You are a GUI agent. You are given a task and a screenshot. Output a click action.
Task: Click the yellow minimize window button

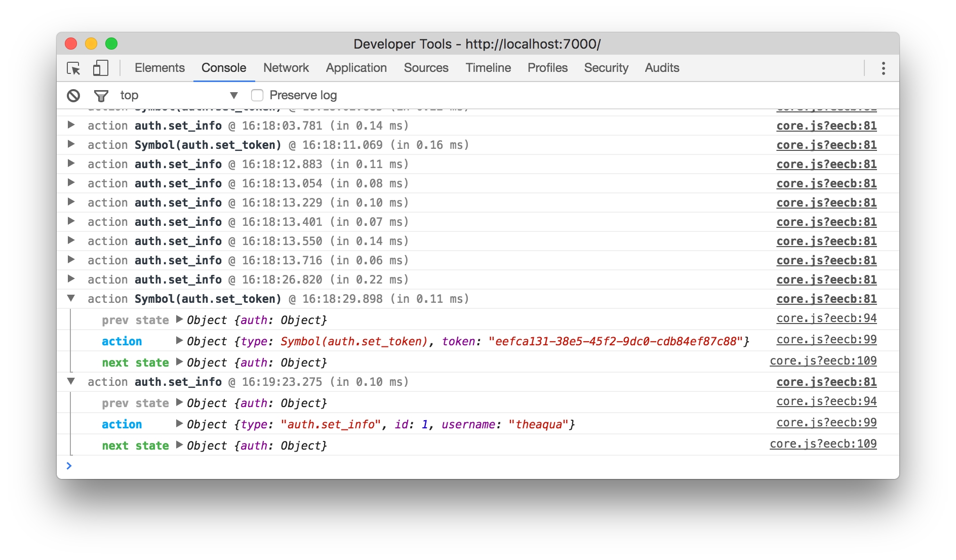click(91, 44)
